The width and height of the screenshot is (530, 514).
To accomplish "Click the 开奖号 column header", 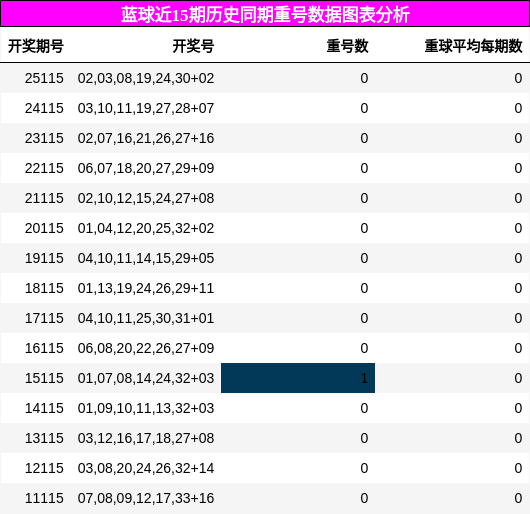I will [x=193, y=46].
